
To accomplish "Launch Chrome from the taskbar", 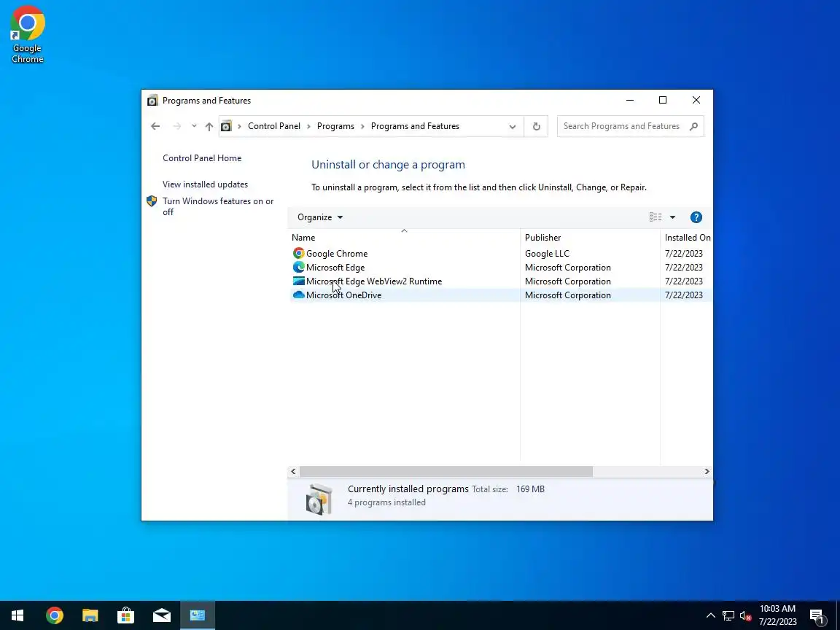I will tap(54, 615).
